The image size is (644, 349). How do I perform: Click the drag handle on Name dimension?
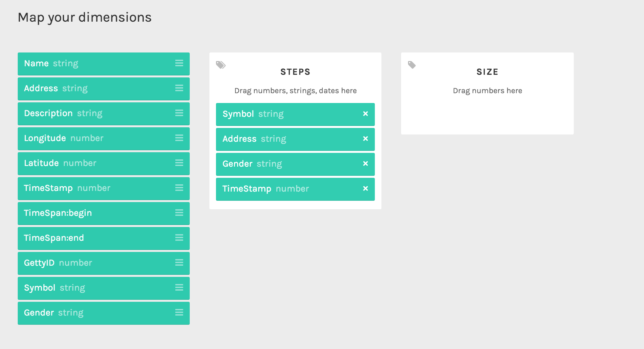click(179, 63)
